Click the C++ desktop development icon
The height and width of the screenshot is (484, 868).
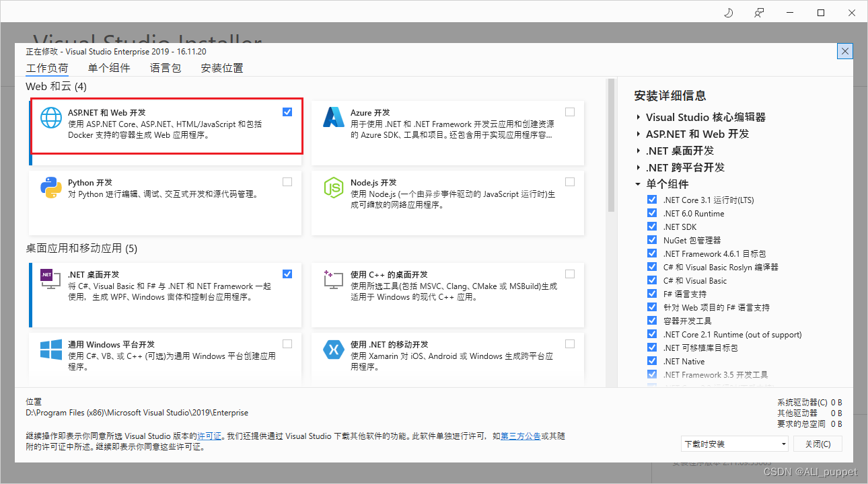coord(334,280)
